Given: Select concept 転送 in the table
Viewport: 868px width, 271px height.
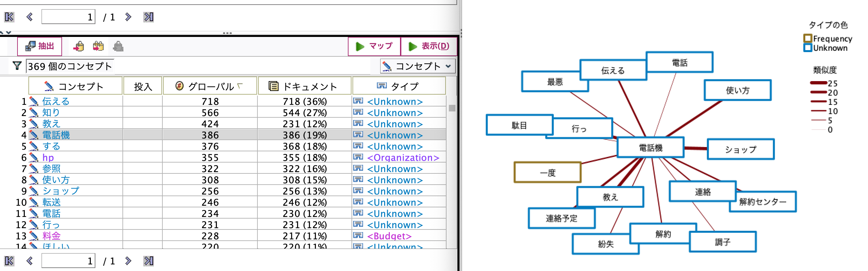Looking at the screenshot, I should 51,202.
